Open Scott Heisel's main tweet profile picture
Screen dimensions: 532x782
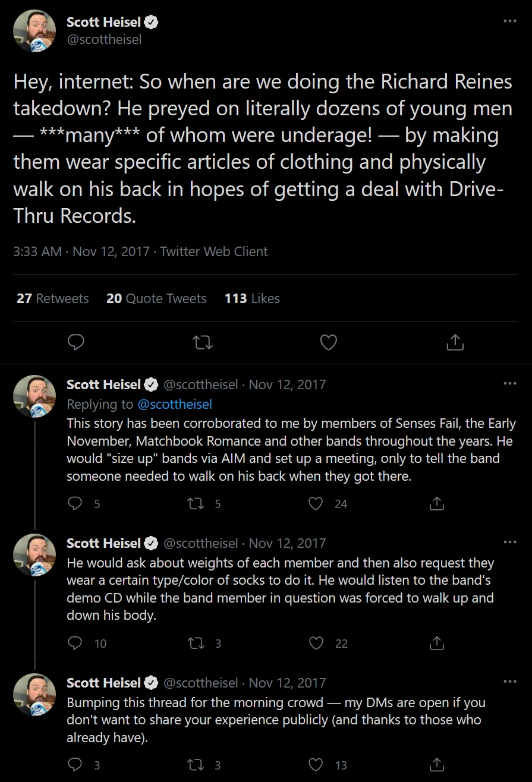point(34,31)
